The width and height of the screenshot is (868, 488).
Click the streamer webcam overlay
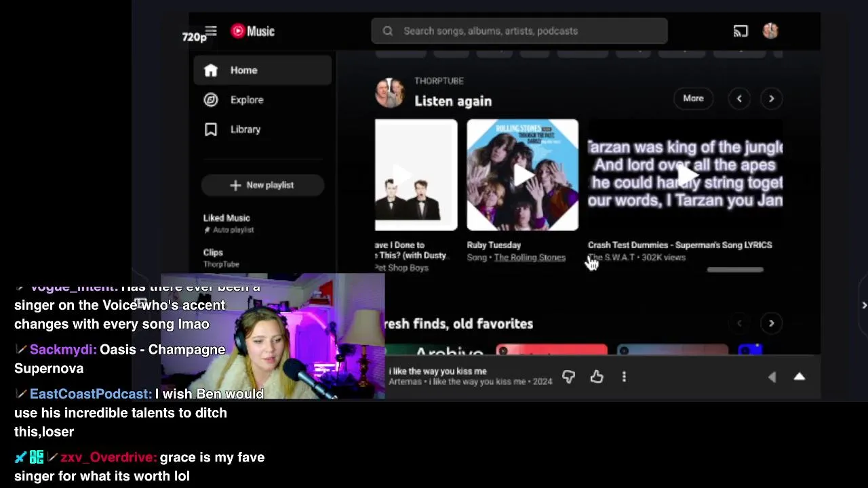coord(273,337)
